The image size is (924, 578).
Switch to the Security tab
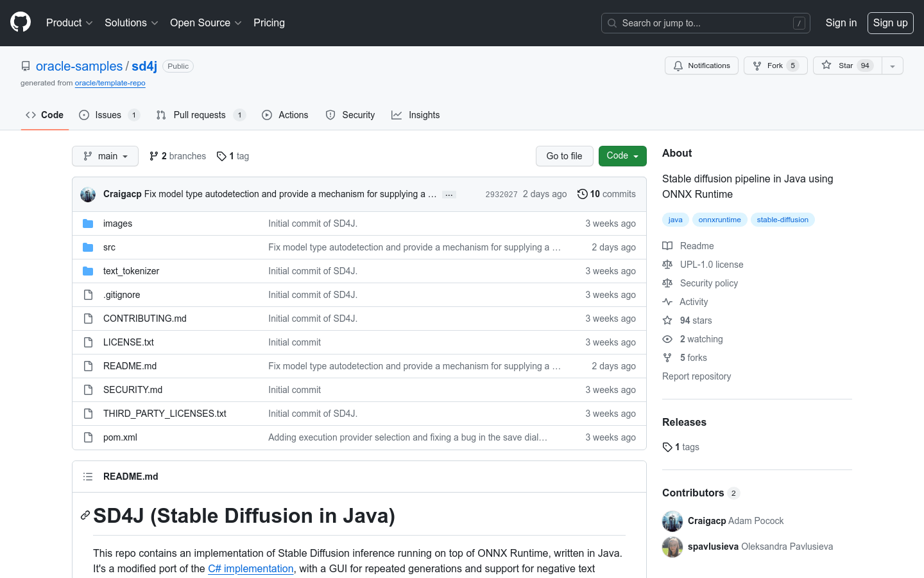point(350,115)
